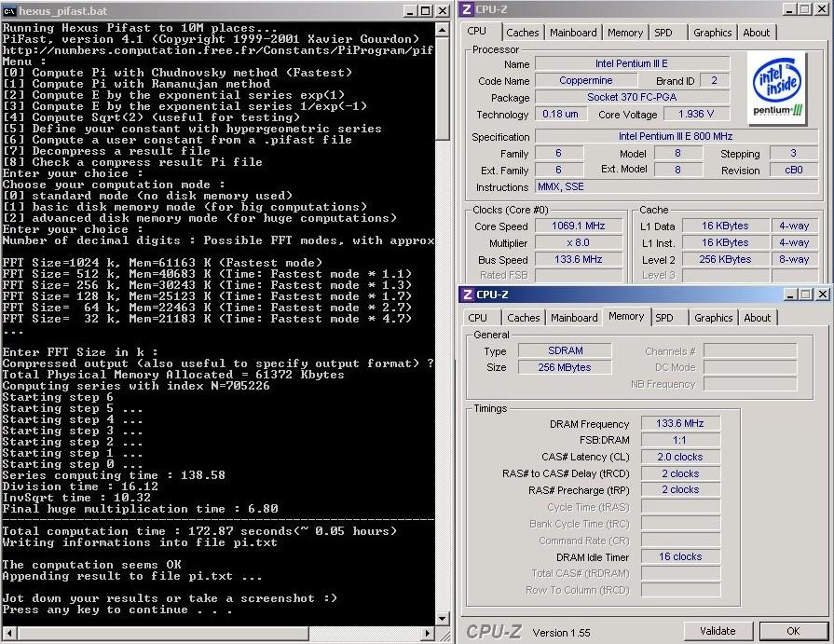This screenshot has height=644, width=834.
Task: Open the About tab in the lower CPU-Z window
Action: click(x=758, y=318)
